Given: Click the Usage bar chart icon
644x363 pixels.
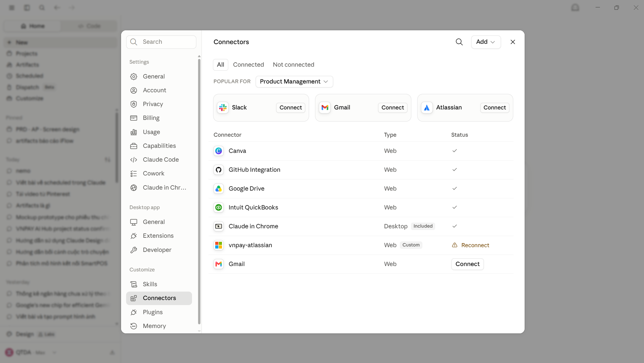Looking at the screenshot, I should coord(134,132).
